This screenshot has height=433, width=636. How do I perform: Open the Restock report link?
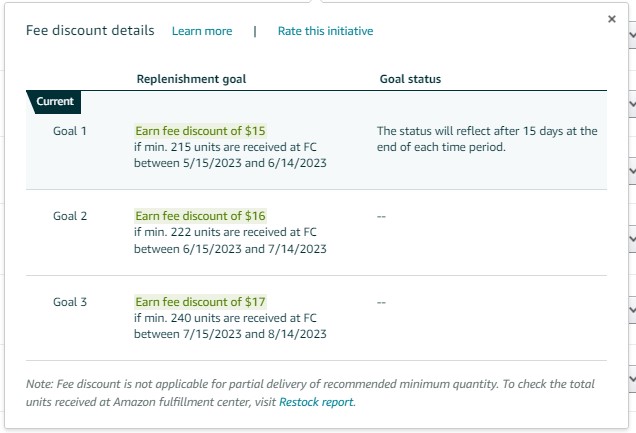(x=316, y=402)
